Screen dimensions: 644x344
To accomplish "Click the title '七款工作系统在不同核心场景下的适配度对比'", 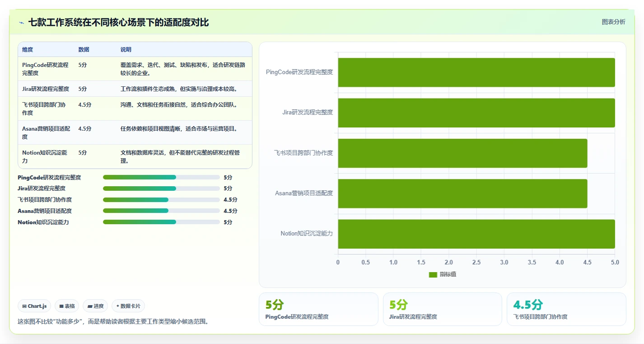I will (x=118, y=22).
